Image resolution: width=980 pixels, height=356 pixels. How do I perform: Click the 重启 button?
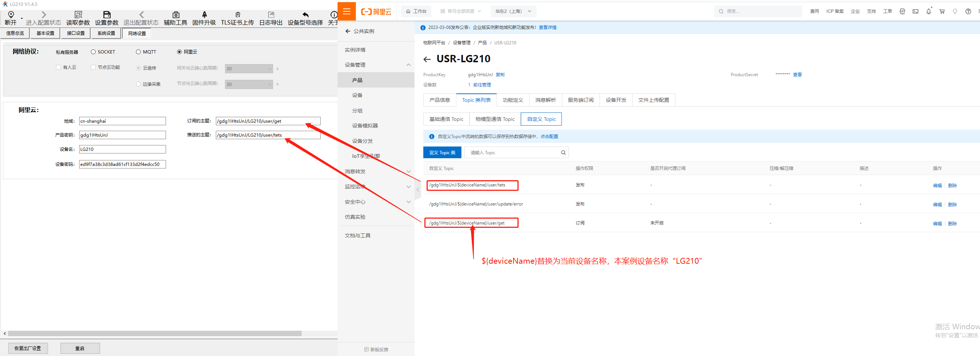80,349
